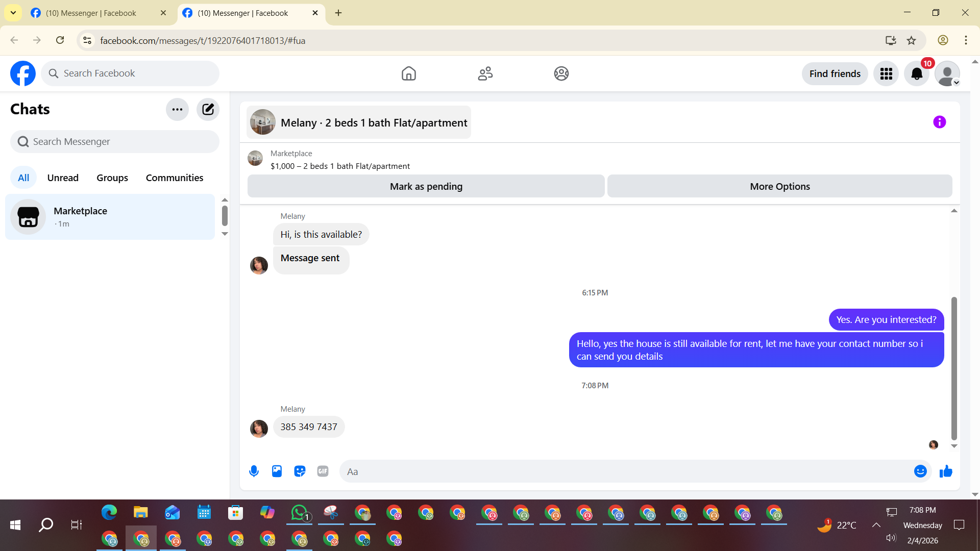Screen dimensions: 980x551
Task: Click the conversation scrollbar thumb
Action: tap(954, 367)
